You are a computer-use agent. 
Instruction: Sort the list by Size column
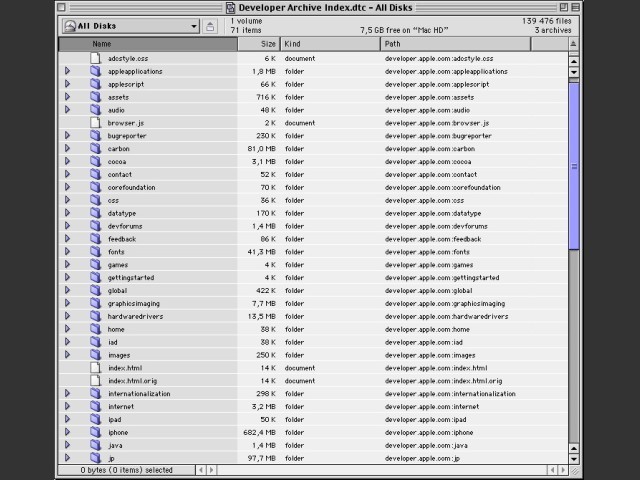coord(259,44)
